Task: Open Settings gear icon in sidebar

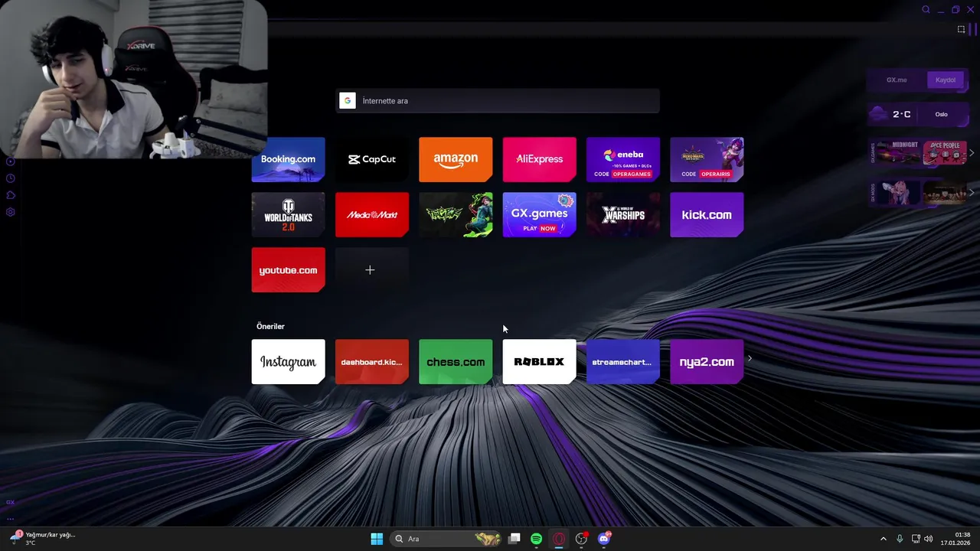Action: pos(11,212)
